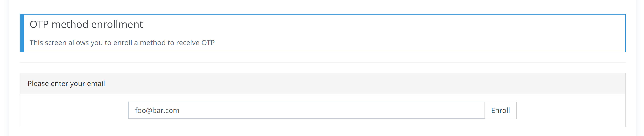Click the blank panel area left of the email field
This screenshot has height=136, width=644.
[75, 110]
